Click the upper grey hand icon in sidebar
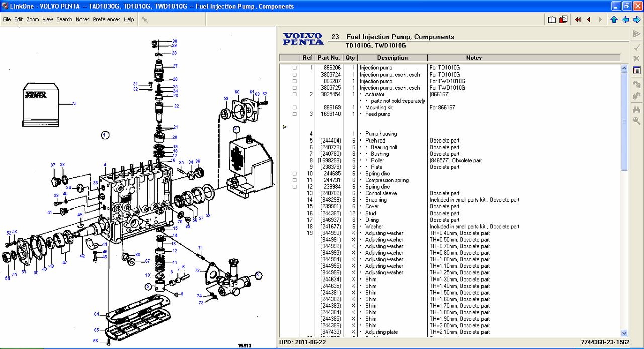Viewport: 644px width, 349px height. (636, 85)
